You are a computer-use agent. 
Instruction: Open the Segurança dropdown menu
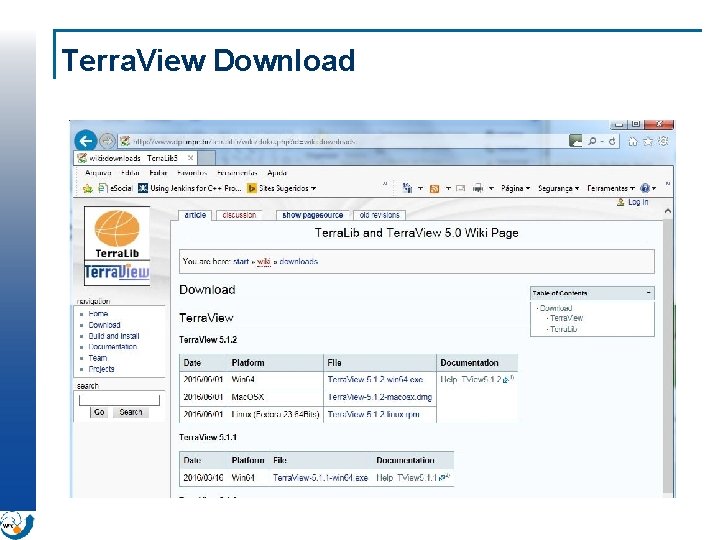tap(558, 188)
